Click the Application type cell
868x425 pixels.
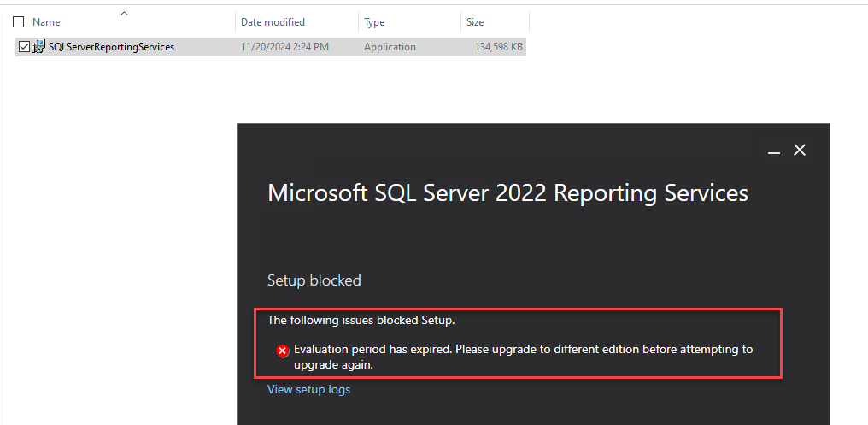tap(390, 47)
